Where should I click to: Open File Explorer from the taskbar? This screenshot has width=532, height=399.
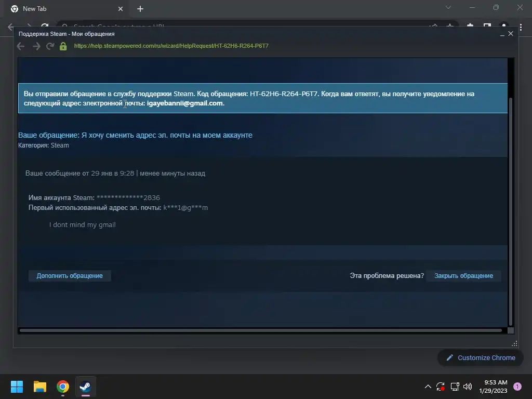(x=39, y=387)
